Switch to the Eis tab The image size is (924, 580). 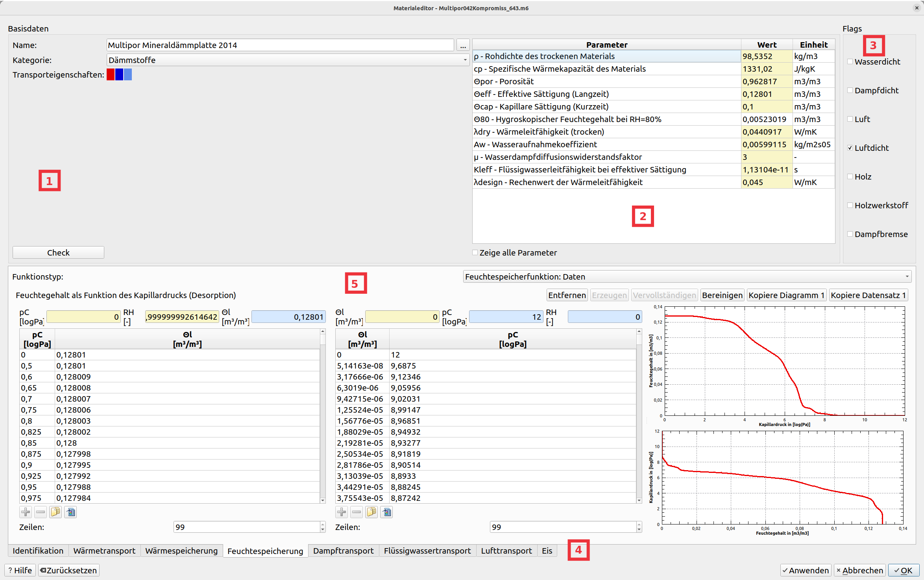click(x=547, y=550)
